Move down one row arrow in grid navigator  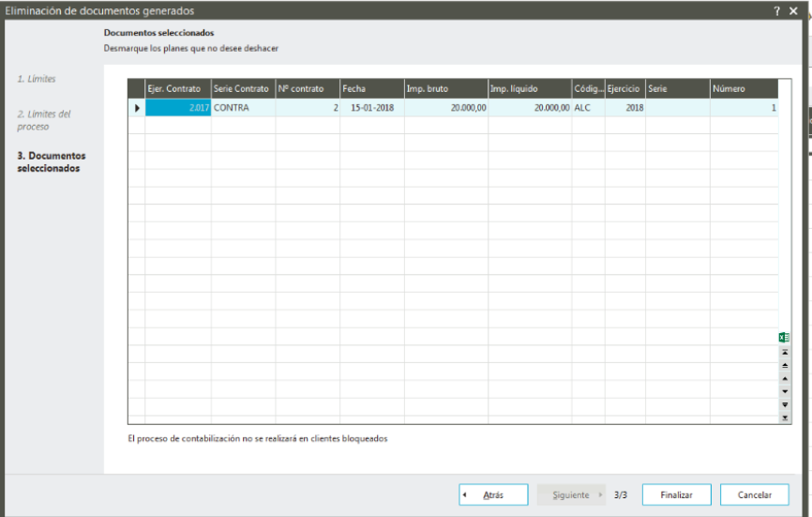[x=785, y=391]
